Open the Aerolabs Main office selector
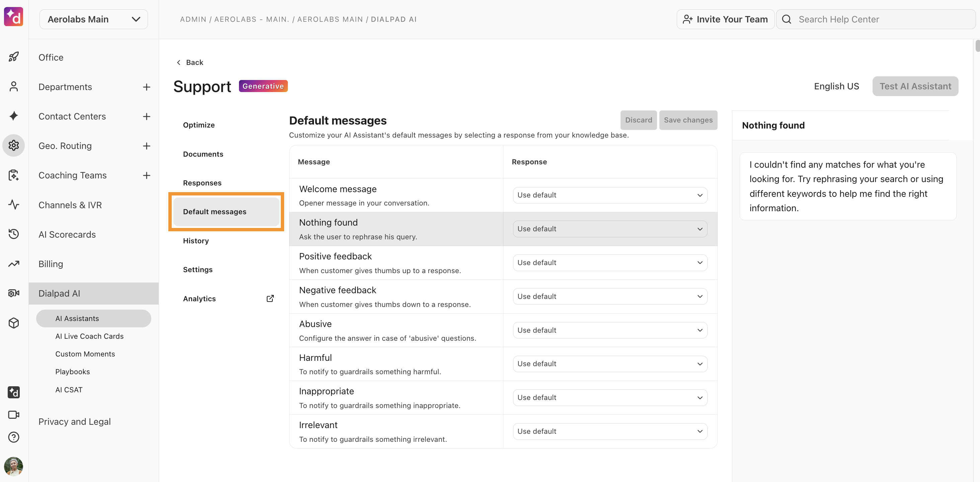 click(94, 19)
